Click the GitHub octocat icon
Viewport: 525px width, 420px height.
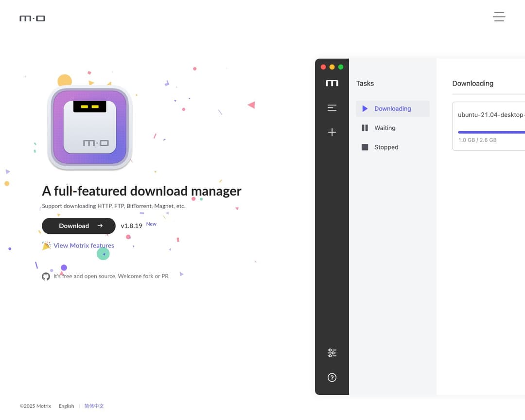pyautogui.click(x=46, y=276)
